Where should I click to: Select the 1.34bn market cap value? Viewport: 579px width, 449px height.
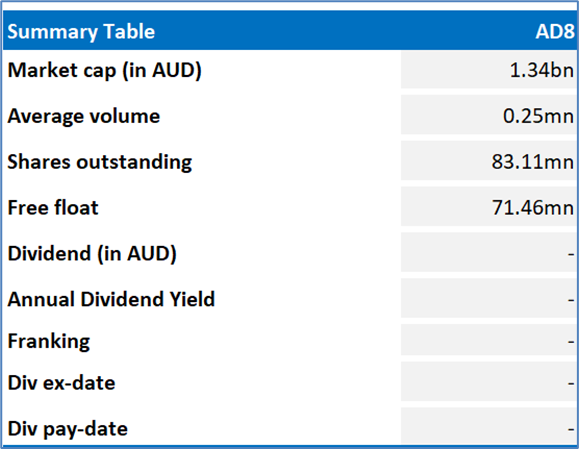tap(488, 70)
